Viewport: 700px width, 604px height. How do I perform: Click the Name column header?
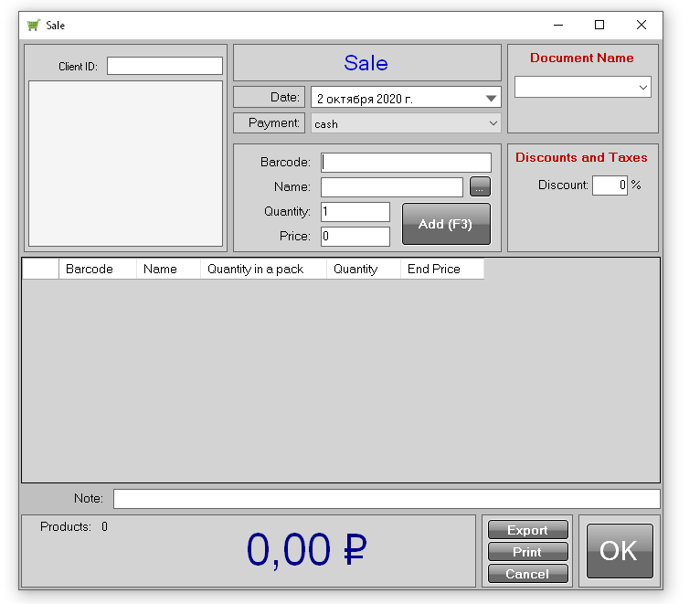click(x=168, y=269)
